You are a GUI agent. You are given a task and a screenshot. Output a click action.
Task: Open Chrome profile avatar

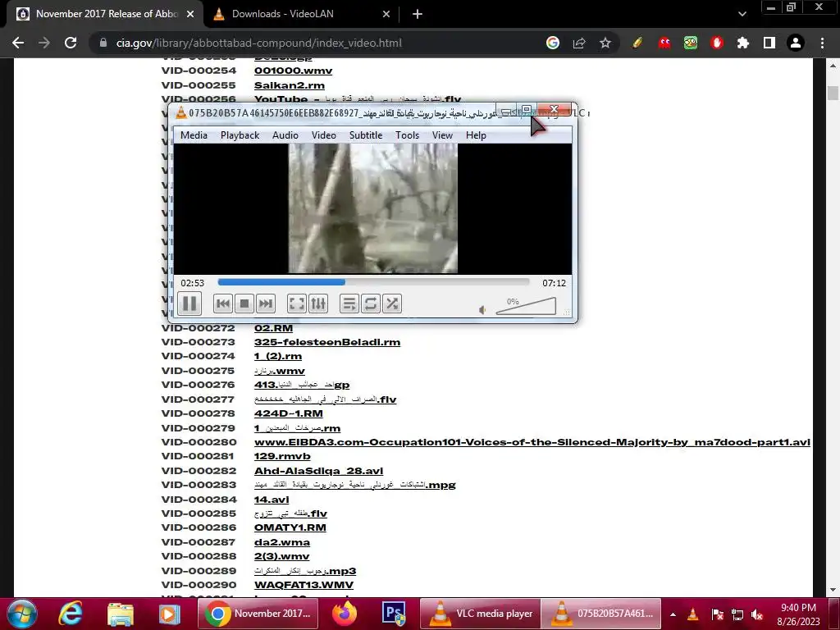[796, 43]
